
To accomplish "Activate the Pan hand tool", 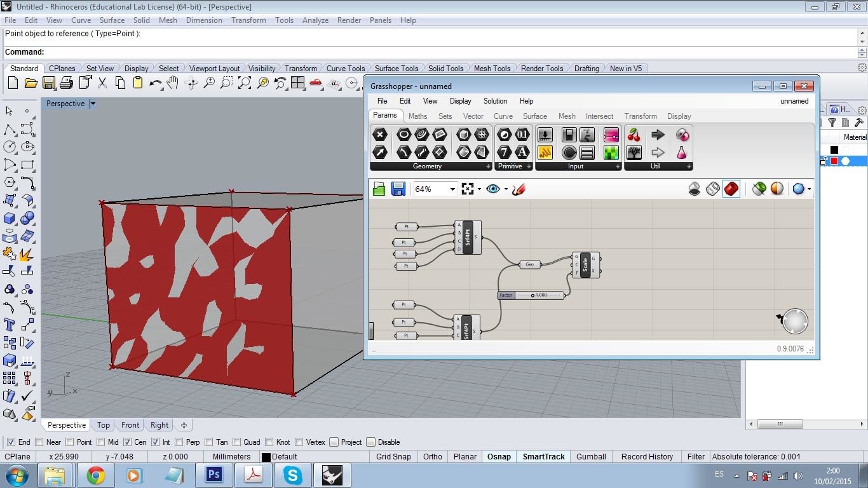I will click(172, 83).
